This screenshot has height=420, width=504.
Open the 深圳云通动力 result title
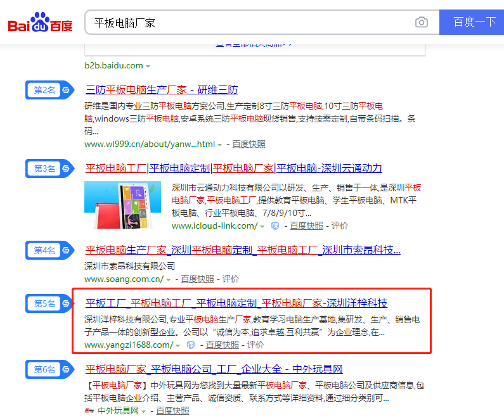[234, 169]
